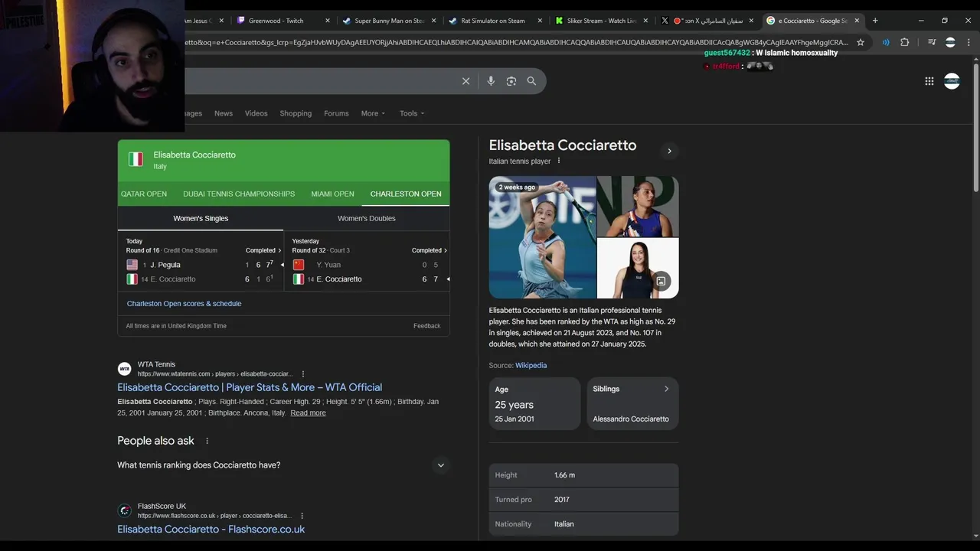Click the magnifier search icon
This screenshot has height=551, width=980.
click(x=531, y=81)
